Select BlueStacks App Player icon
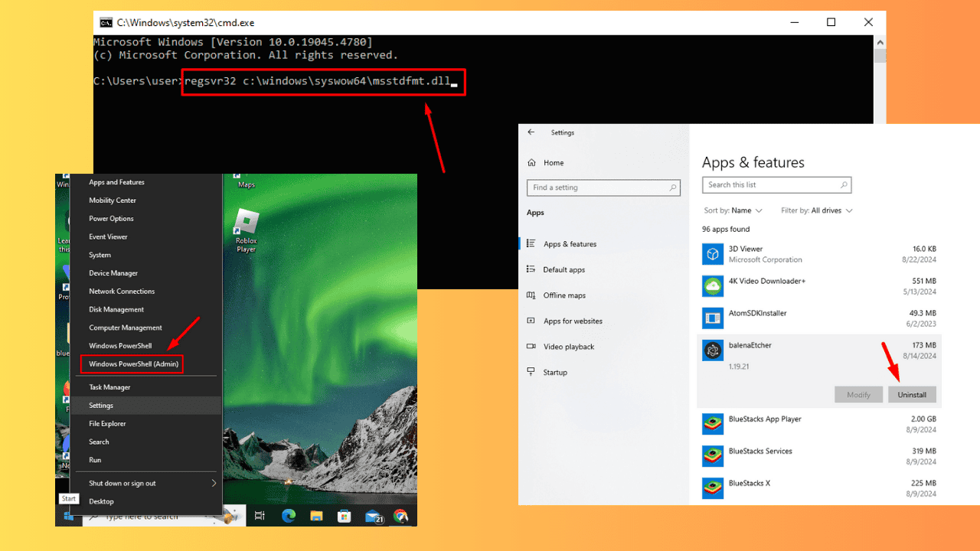Image resolution: width=980 pixels, height=551 pixels. 713,424
